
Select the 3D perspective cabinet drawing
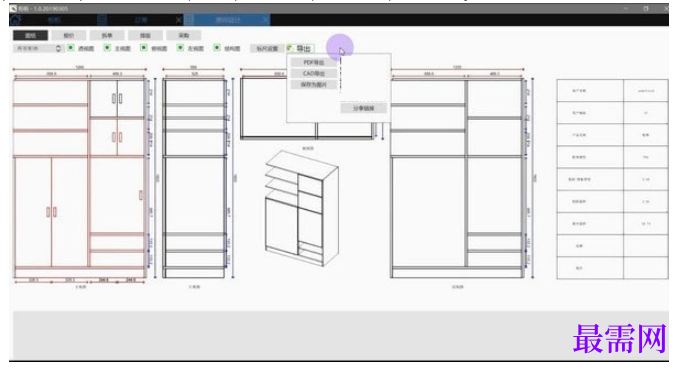301,208
